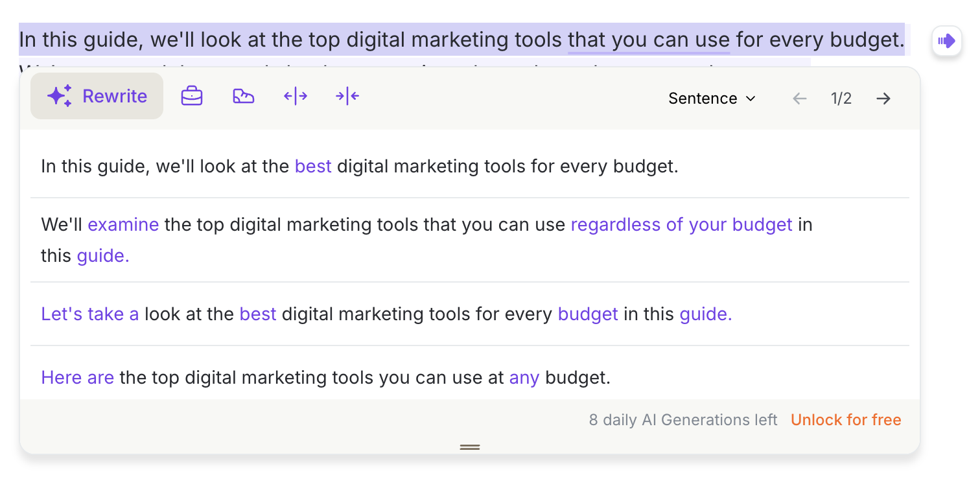Screen dimensions: 980x479
Task: Show next suggestions with the right arrow
Action: [x=883, y=99]
